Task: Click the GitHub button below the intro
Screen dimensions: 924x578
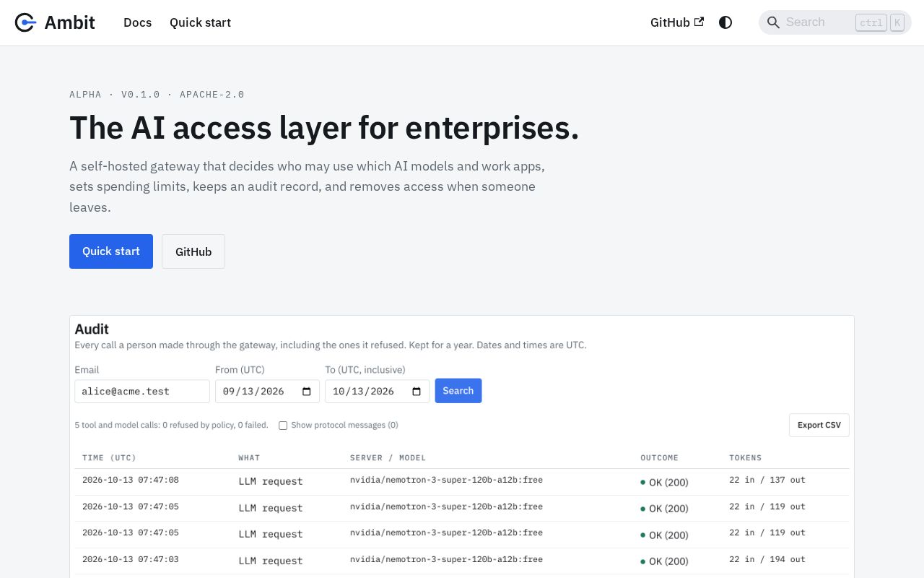Action: [193, 251]
